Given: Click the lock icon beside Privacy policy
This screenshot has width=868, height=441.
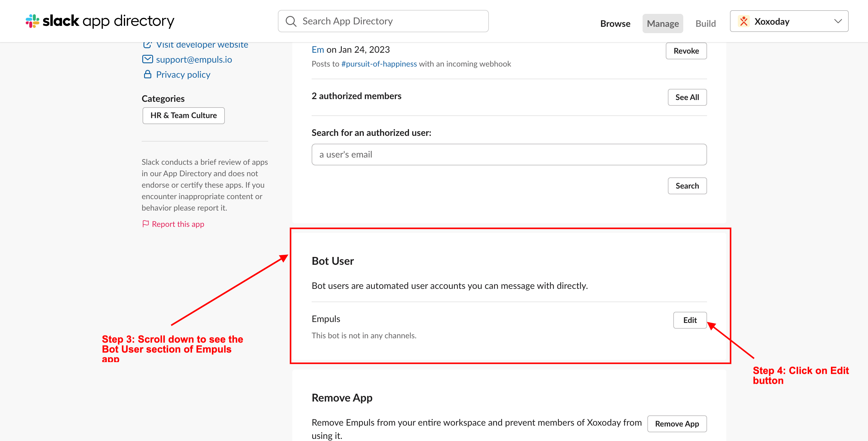Looking at the screenshot, I should (147, 74).
